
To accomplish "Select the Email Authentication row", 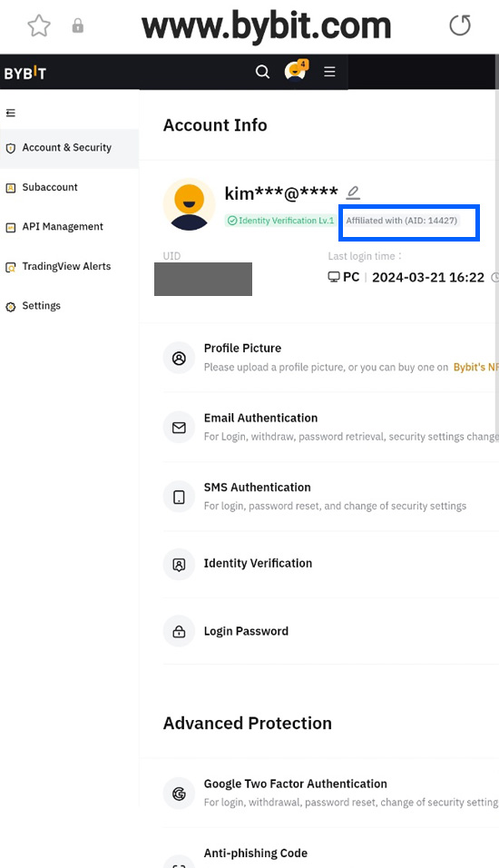I will (x=331, y=427).
